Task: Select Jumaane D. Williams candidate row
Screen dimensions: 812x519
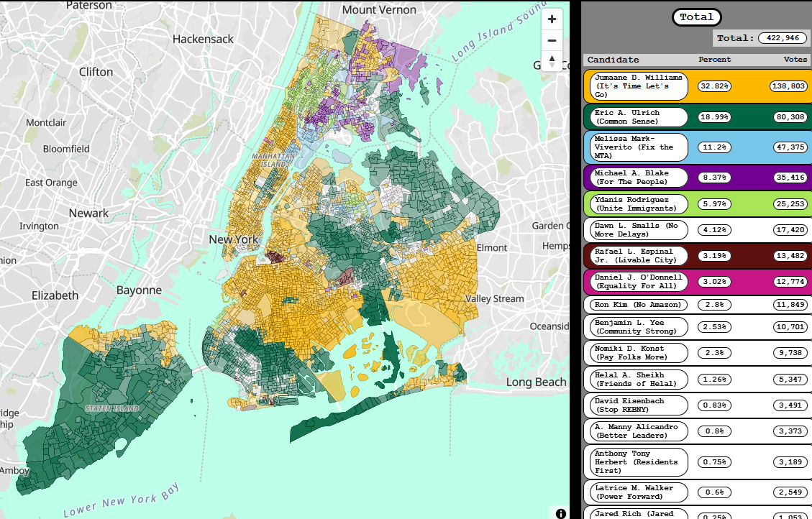Action: click(x=698, y=86)
